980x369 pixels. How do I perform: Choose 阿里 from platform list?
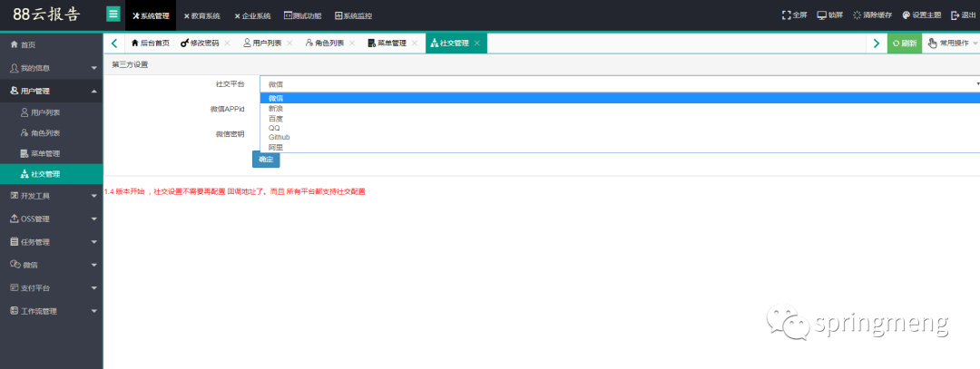[620, 148]
